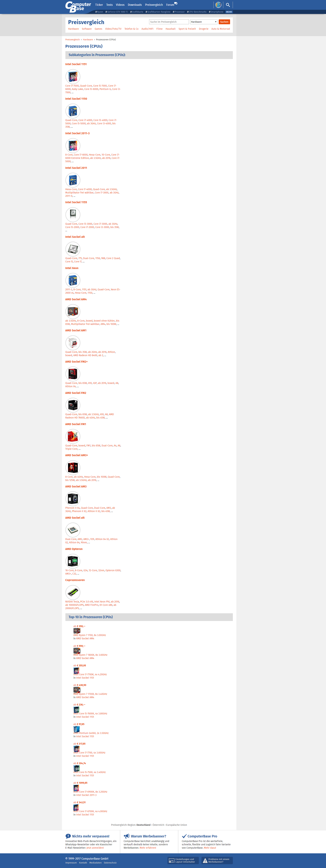Screen dimensions: 326x868
Task: Expand the Hardware category dropdown
Action: 204,22
